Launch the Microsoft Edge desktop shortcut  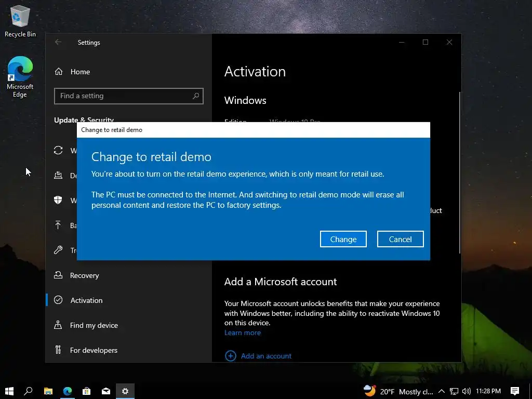click(x=20, y=77)
